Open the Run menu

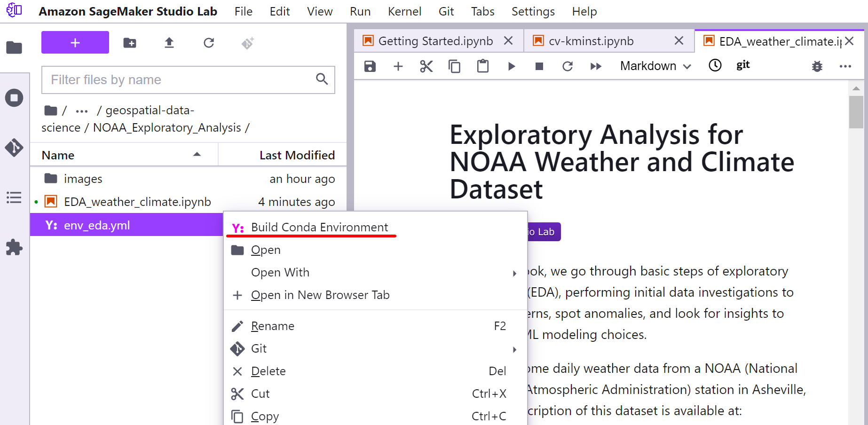[360, 11]
